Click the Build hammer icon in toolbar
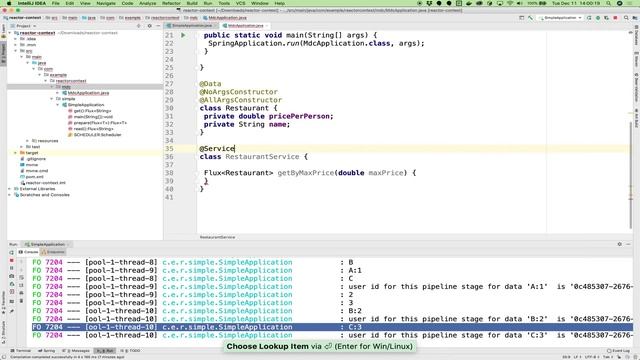Screen dimensions: 640x360 [530, 18]
